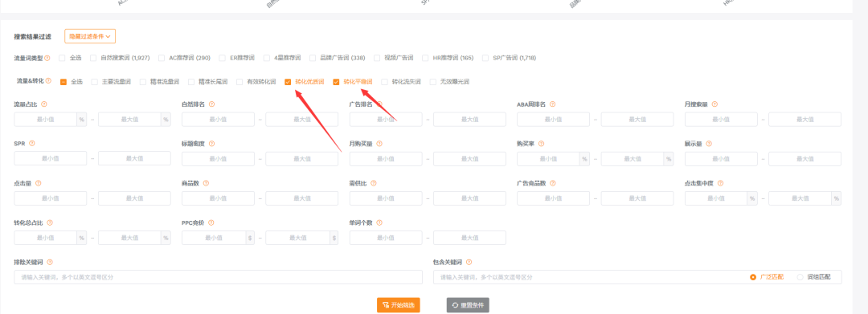Enable the AC推荐词 (290) checkbox
This screenshot has width=868, height=314.
click(x=162, y=58)
